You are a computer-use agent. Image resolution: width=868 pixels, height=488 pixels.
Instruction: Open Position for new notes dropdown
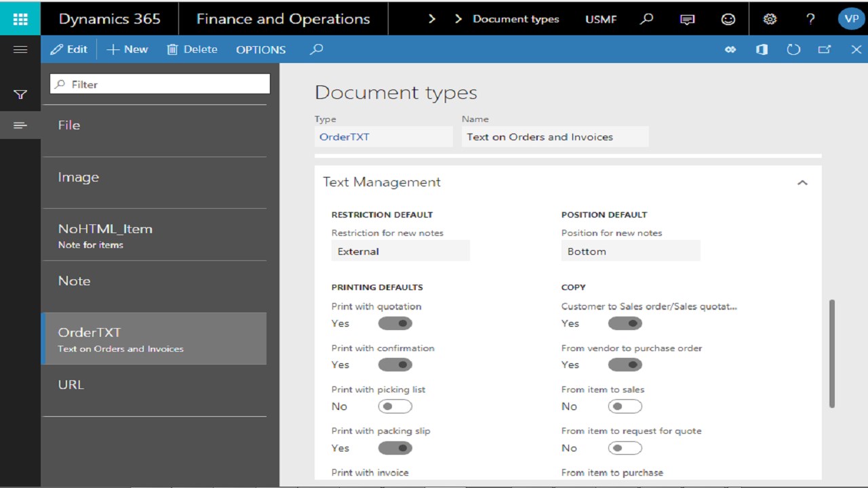[x=631, y=251]
